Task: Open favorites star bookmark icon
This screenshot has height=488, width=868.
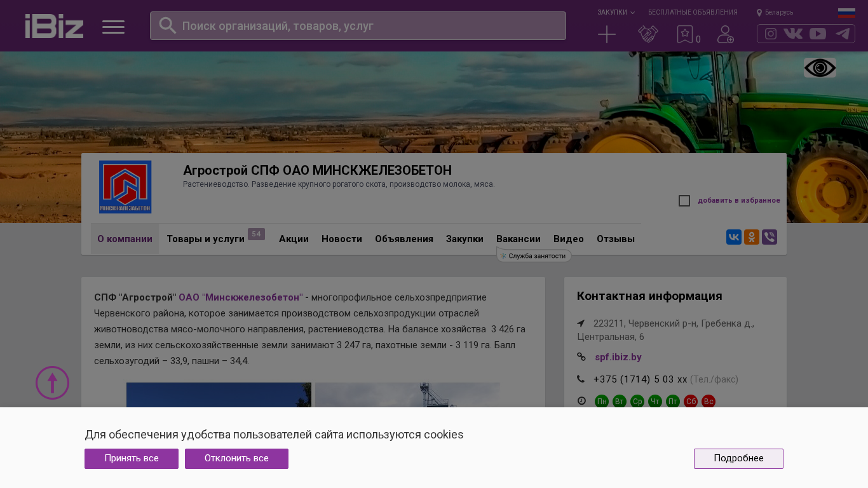Action: pyautogui.click(x=684, y=34)
